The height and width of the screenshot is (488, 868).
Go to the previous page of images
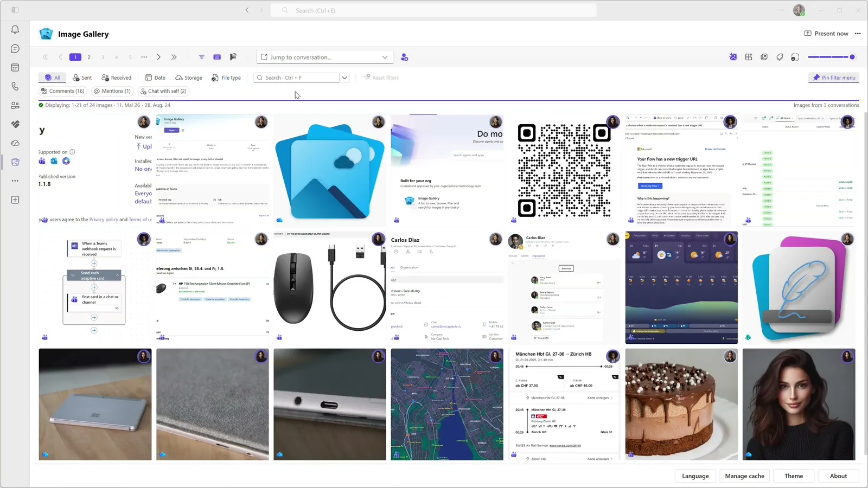[x=60, y=57]
